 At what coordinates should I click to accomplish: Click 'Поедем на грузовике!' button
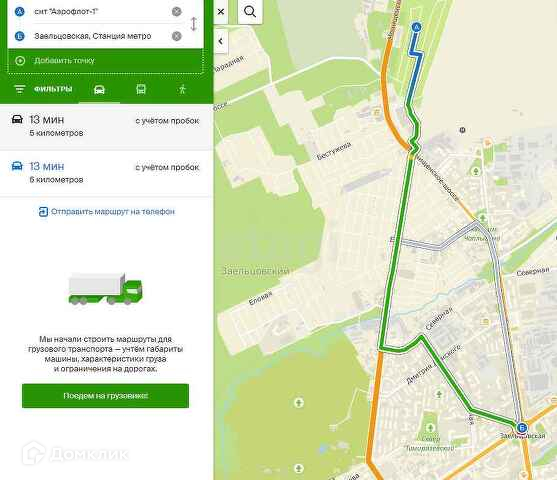[x=106, y=396]
